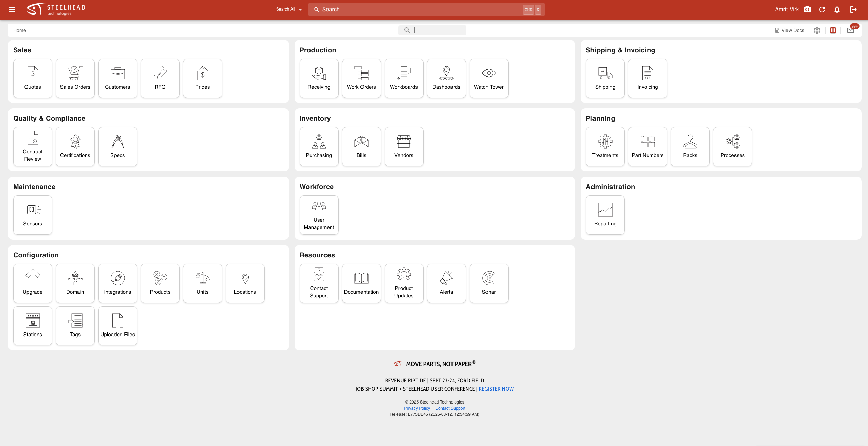Open the Domain tile
This screenshot has height=446, width=868.
(75, 283)
